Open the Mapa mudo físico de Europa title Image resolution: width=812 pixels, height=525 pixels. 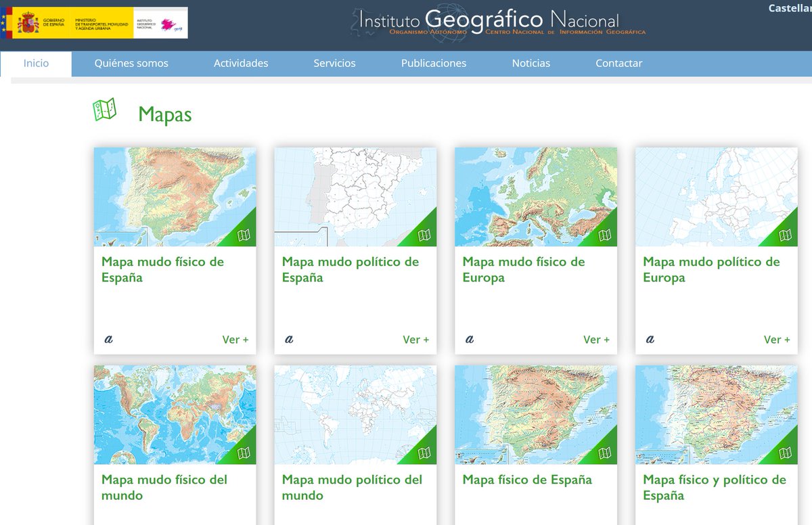coord(524,270)
